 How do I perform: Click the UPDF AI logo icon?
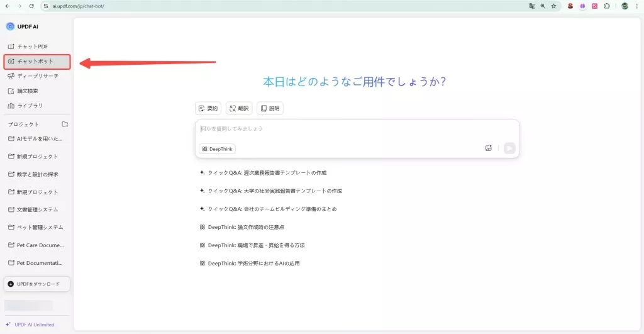[10, 26]
